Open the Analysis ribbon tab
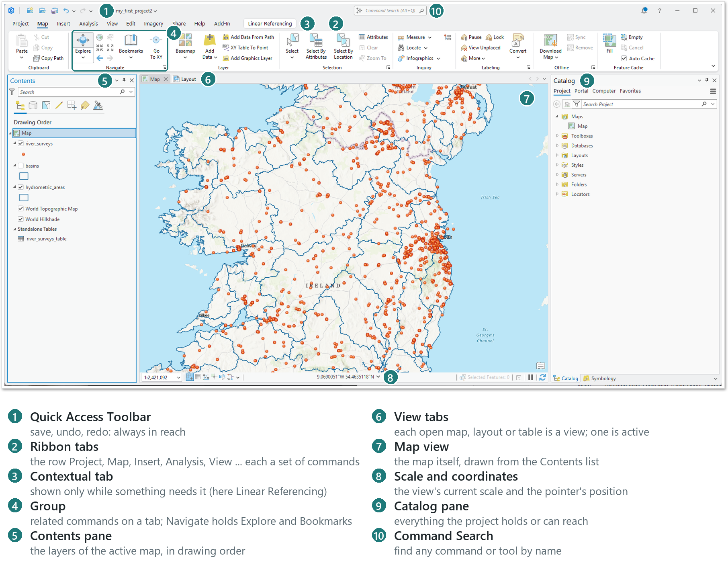 click(88, 24)
